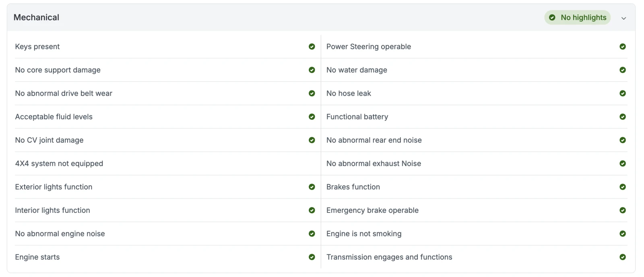Viewport: 644px width, 277px height.
Task: Click the Engine is not smoking label
Action: 364,234
